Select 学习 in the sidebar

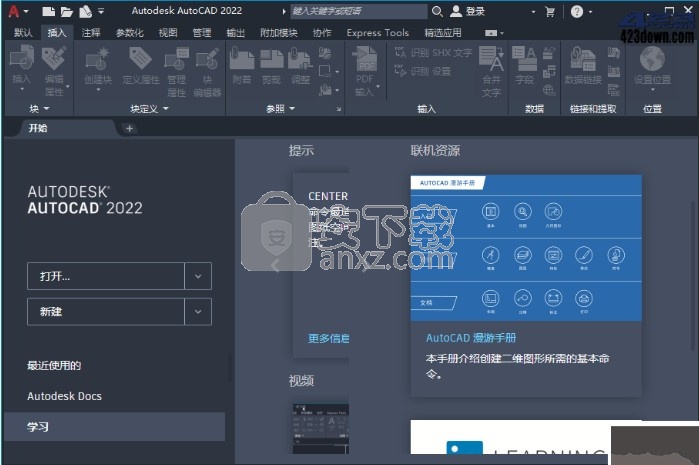pos(114,427)
